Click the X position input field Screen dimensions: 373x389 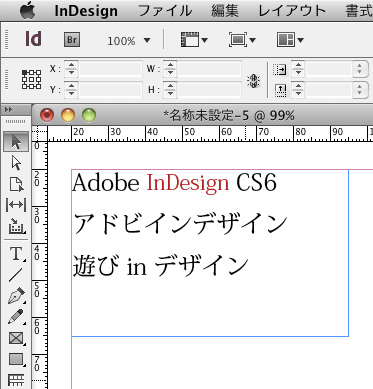111,69
